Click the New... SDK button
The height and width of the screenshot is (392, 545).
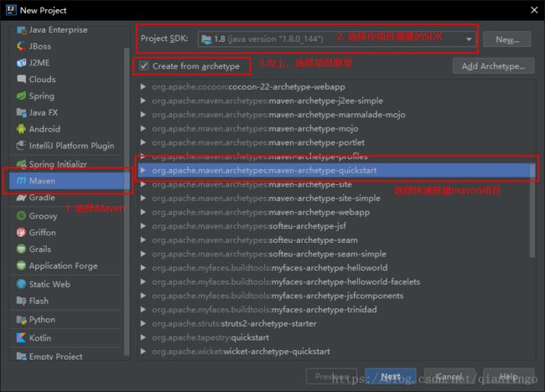click(507, 39)
